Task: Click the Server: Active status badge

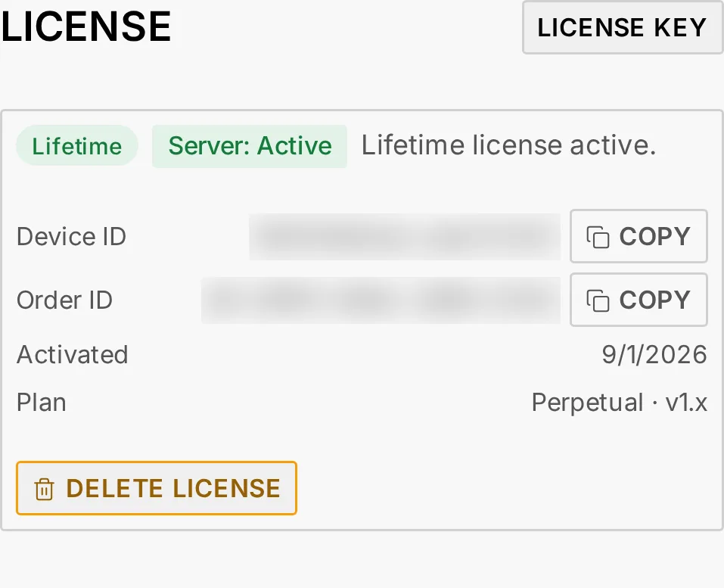Action: point(250,146)
